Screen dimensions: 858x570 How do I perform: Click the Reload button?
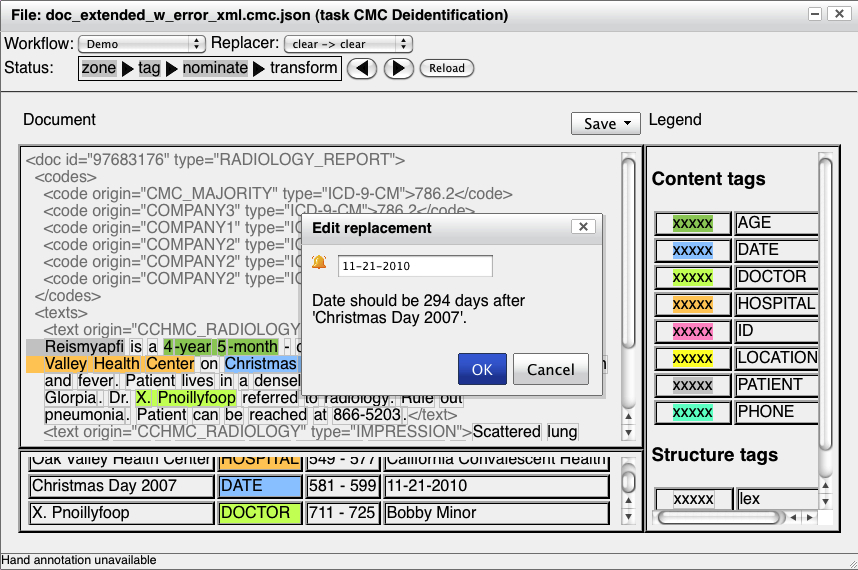coord(447,68)
